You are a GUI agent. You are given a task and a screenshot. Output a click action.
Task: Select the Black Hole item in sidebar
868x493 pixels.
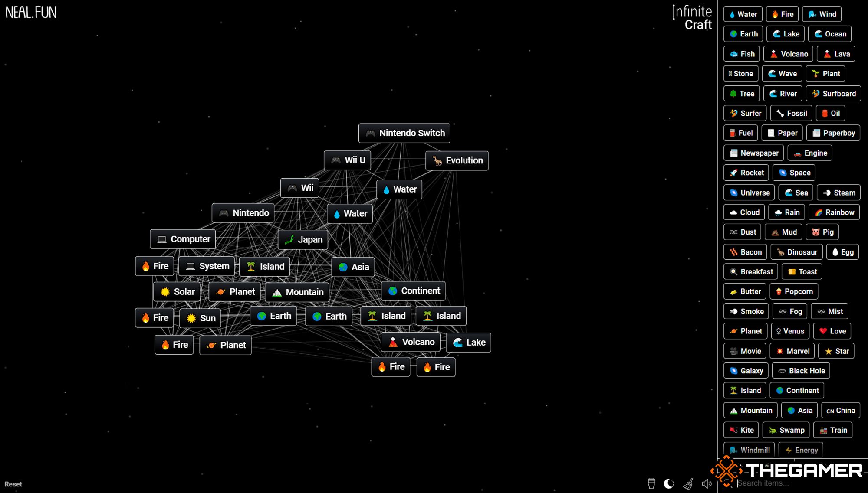801,371
